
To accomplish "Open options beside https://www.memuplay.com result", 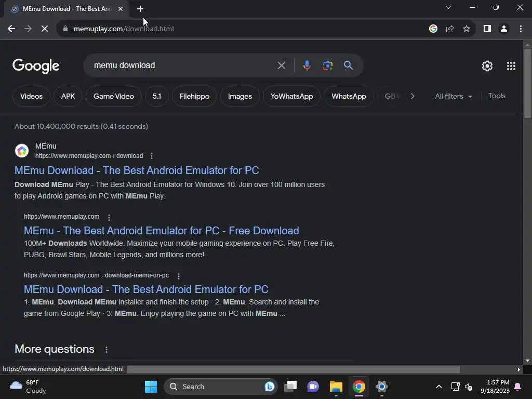I will tap(109, 217).
